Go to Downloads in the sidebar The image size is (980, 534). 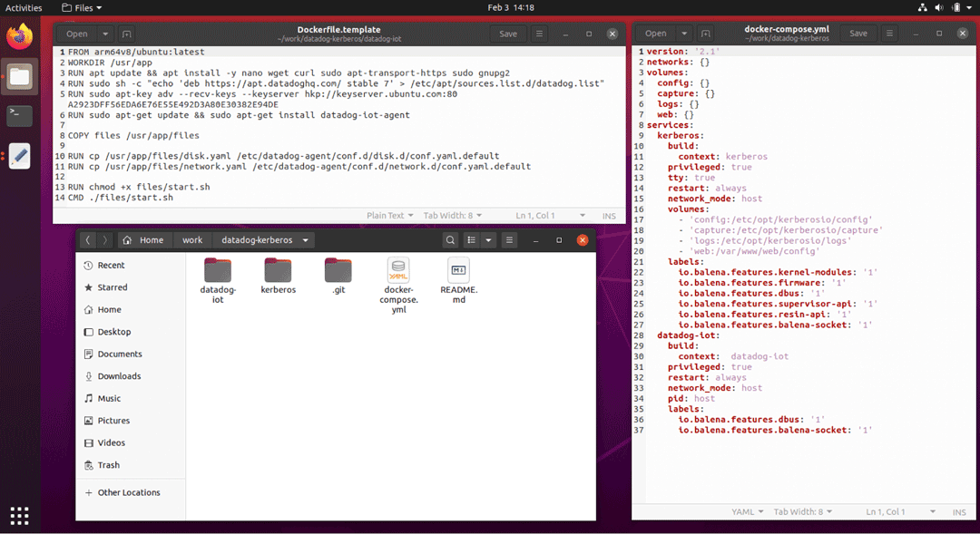point(119,375)
